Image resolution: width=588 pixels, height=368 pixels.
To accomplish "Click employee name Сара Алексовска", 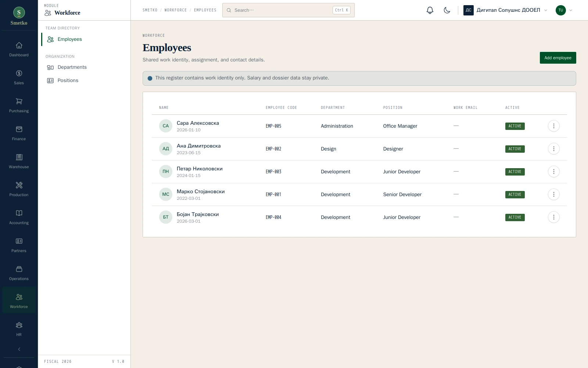I will coord(198,123).
